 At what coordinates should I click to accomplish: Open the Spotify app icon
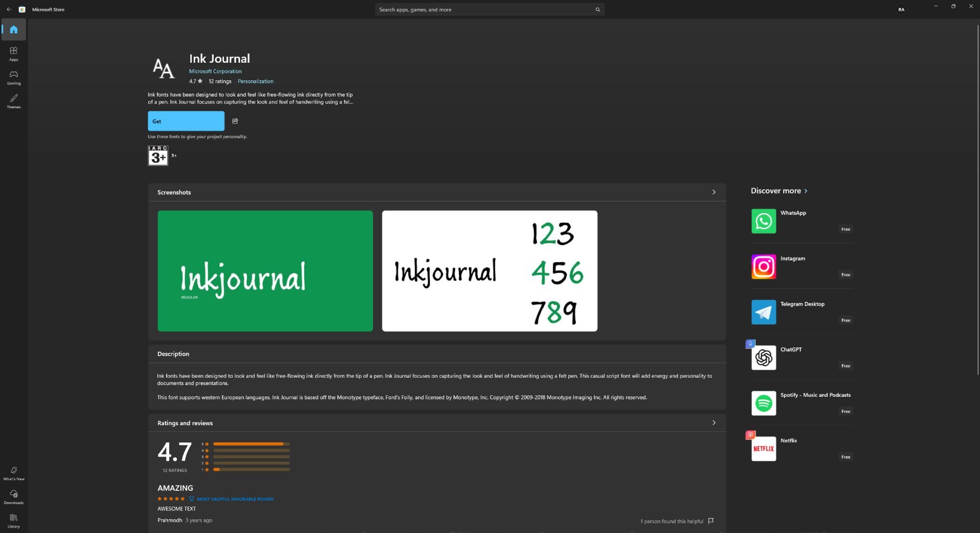(x=763, y=403)
